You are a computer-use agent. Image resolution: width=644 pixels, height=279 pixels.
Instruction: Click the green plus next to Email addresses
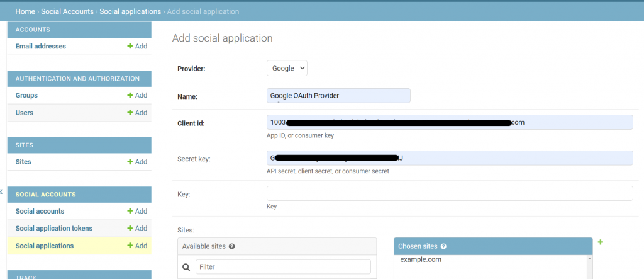[x=130, y=46]
